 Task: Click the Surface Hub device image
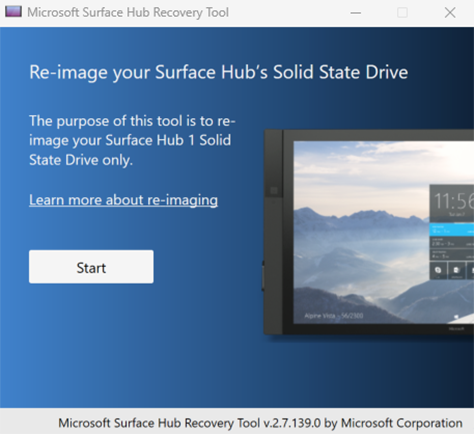tap(368, 232)
